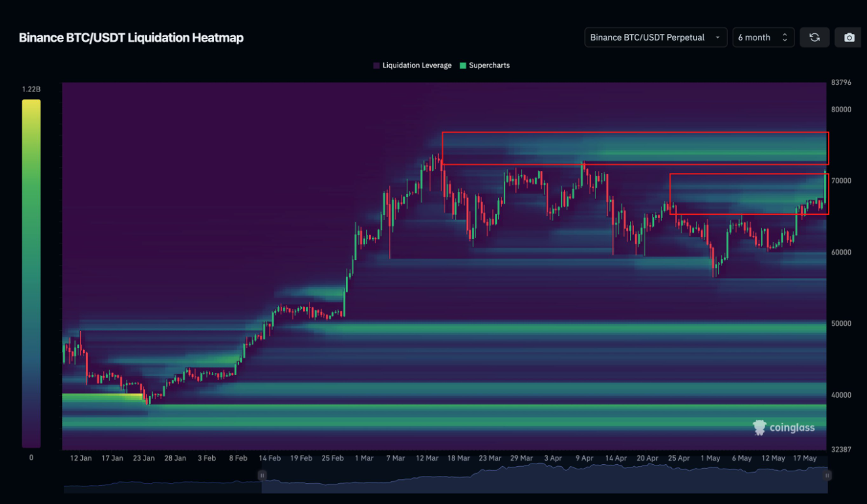
Task: Click the up chevron in the 6 month selector
Action: point(785,35)
